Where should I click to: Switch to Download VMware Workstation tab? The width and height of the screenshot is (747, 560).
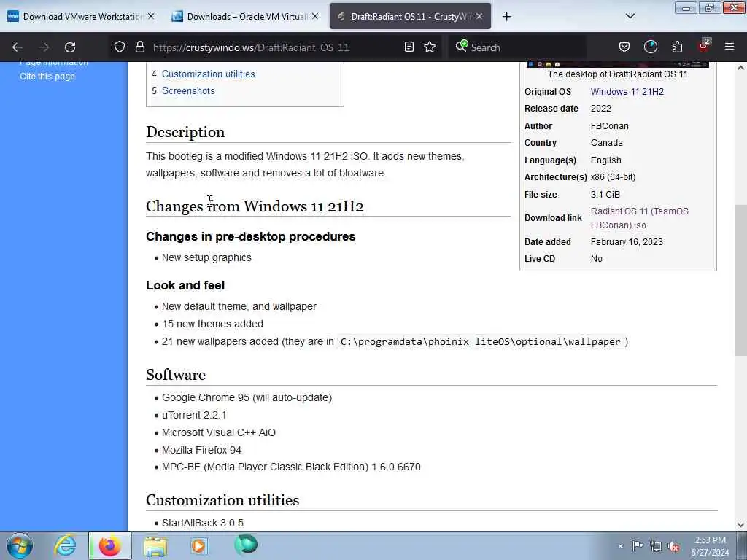click(x=81, y=16)
